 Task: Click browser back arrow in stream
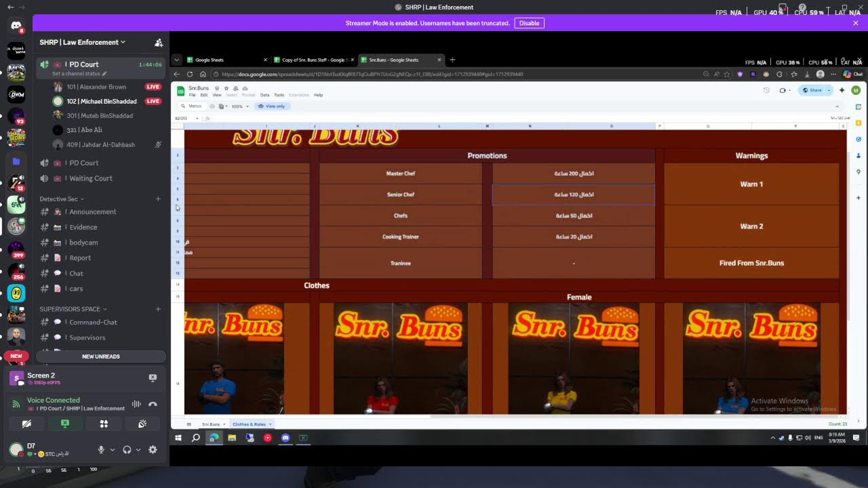pyautogui.click(x=177, y=74)
